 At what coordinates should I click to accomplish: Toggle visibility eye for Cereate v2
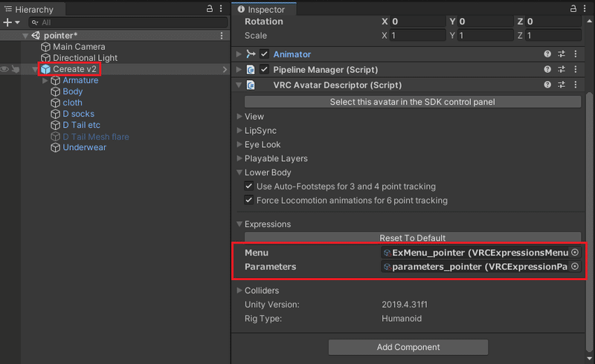click(4, 69)
